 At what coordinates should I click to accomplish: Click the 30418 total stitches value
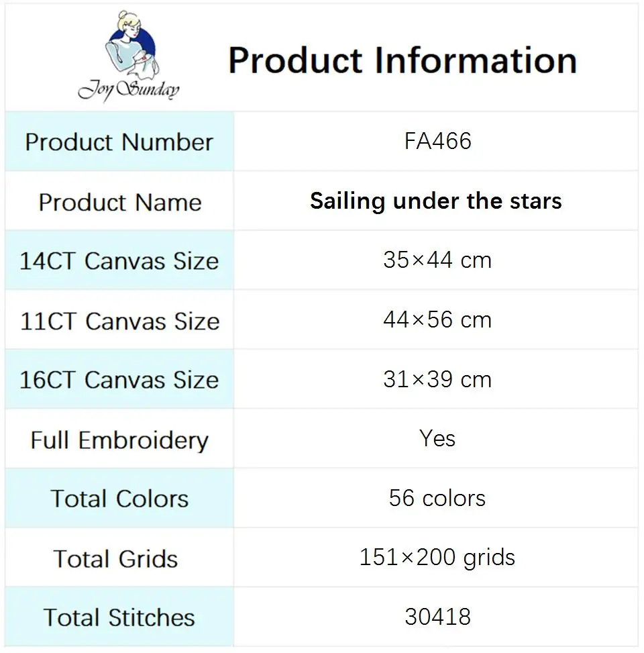click(x=437, y=617)
